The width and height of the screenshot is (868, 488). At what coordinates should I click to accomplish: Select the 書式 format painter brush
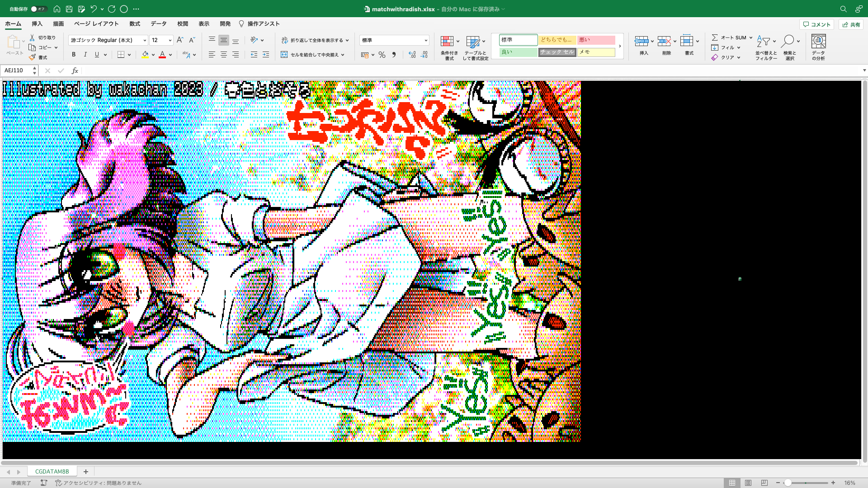click(38, 57)
